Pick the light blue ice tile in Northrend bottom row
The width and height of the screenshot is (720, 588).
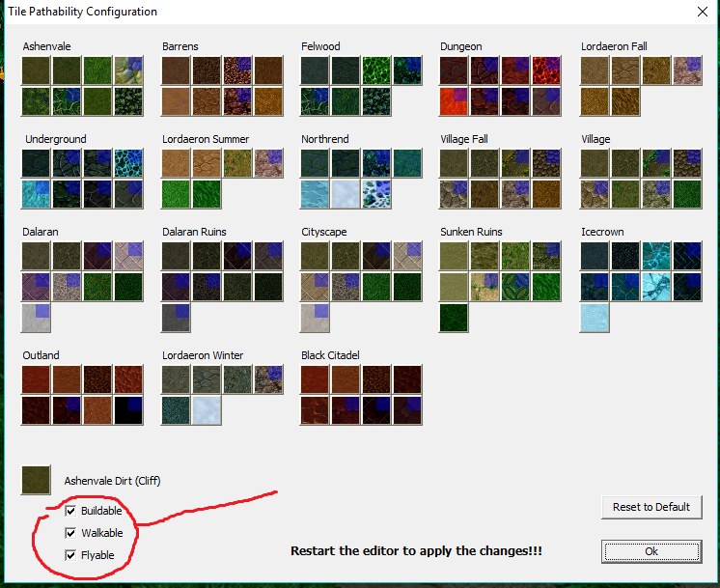(x=315, y=194)
